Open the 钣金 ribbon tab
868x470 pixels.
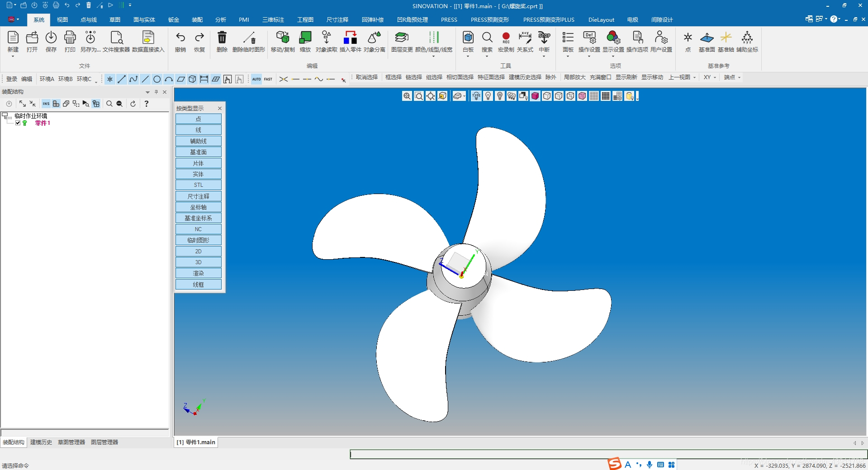(x=174, y=20)
